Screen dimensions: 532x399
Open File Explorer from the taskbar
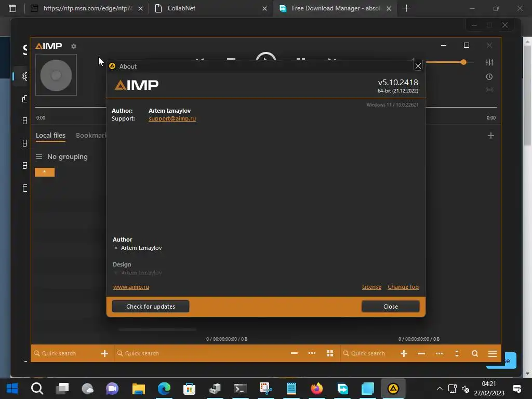click(x=138, y=389)
